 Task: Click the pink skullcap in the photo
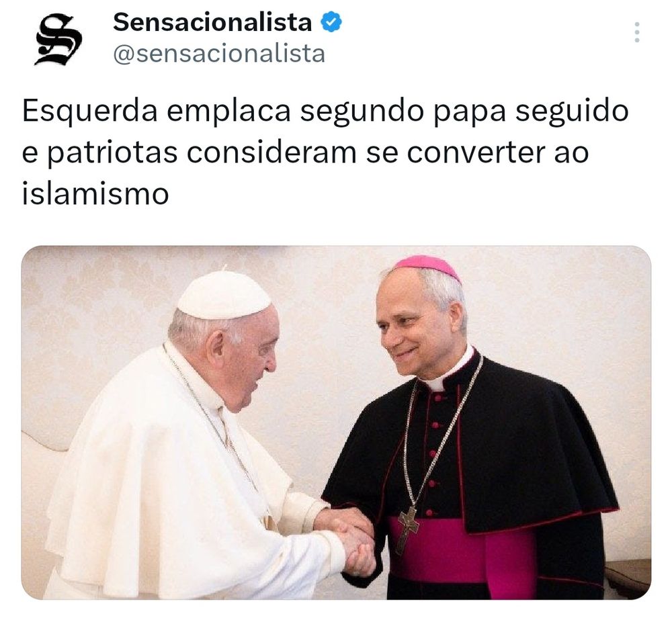pyautogui.click(x=427, y=267)
